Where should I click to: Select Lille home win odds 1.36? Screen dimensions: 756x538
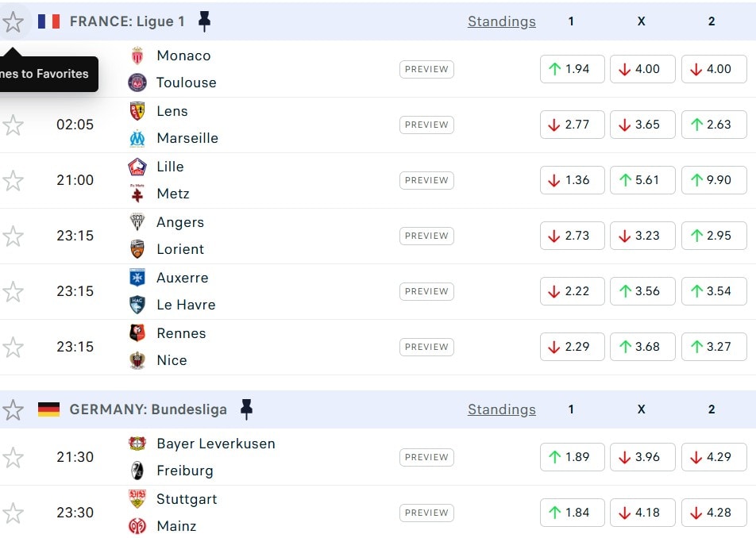(x=572, y=180)
